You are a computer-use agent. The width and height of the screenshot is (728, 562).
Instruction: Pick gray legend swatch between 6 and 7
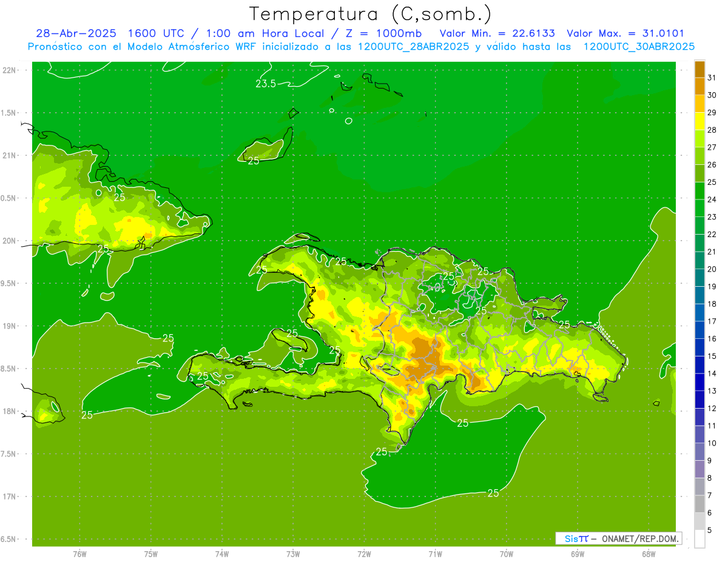click(x=699, y=504)
